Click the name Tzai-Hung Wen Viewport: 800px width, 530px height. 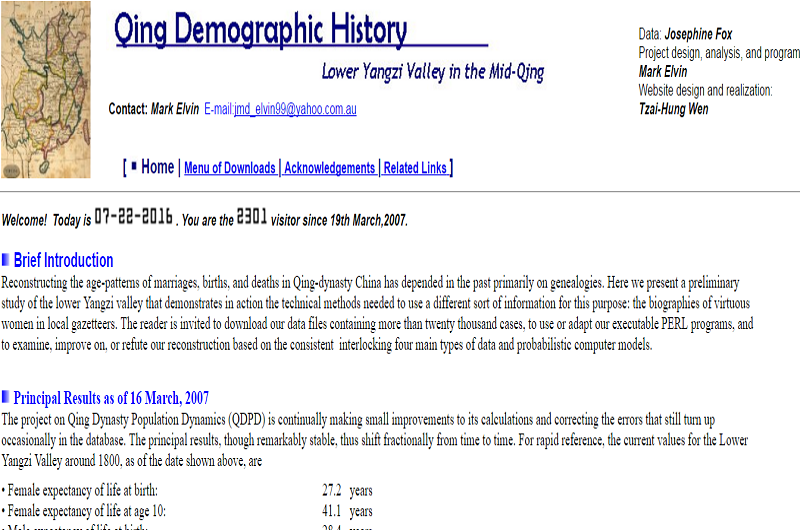pos(673,109)
